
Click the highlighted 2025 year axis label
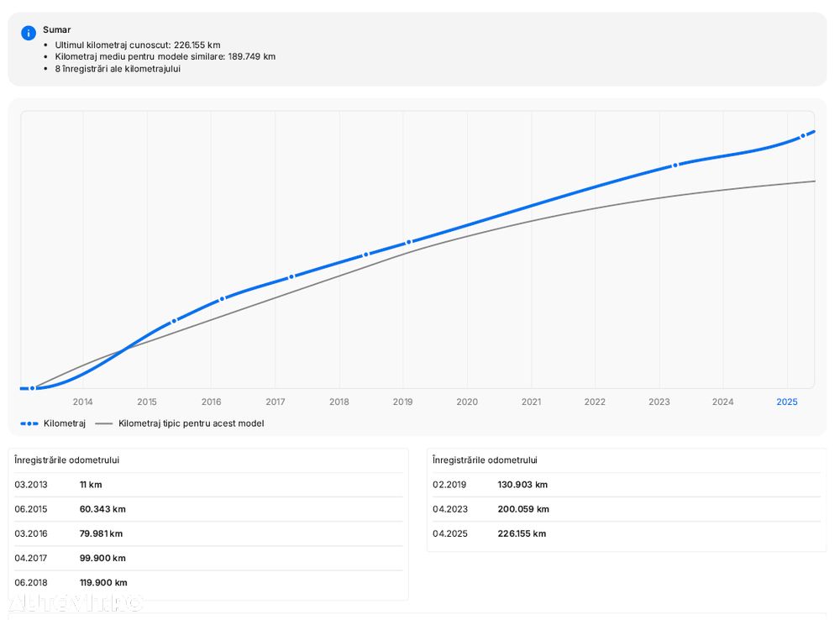click(786, 402)
